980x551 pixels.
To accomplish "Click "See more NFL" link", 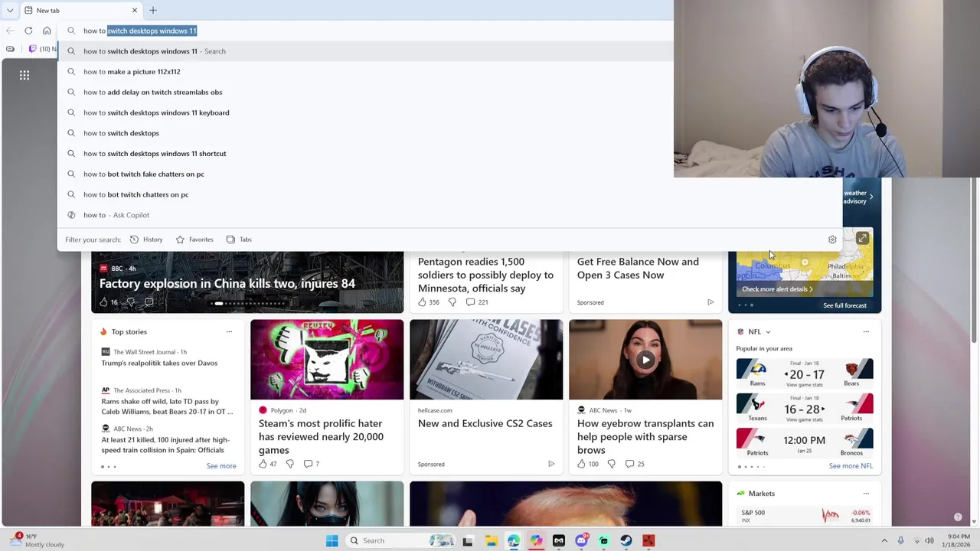I will pyautogui.click(x=851, y=466).
